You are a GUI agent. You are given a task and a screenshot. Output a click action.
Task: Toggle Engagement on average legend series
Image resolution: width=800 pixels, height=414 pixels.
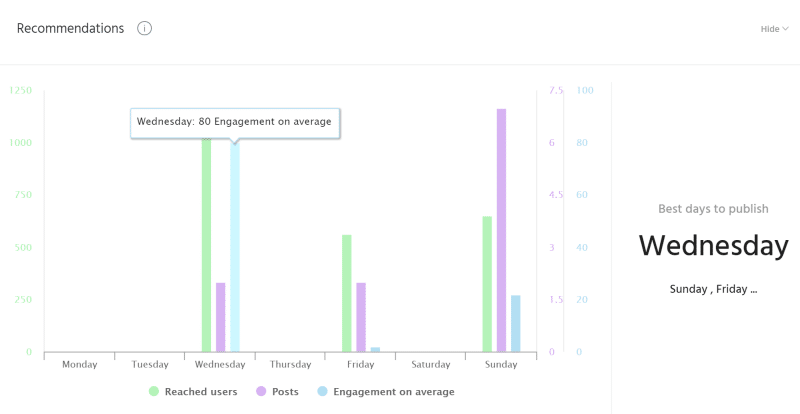[x=393, y=392]
